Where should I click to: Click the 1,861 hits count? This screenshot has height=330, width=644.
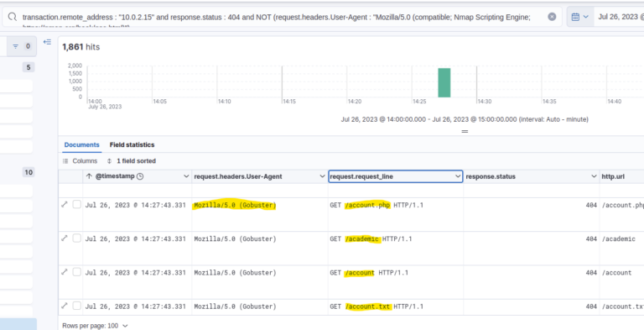coord(80,47)
